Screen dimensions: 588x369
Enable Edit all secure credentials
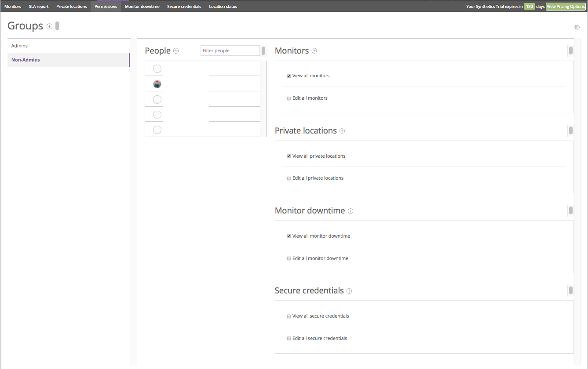click(289, 339)
